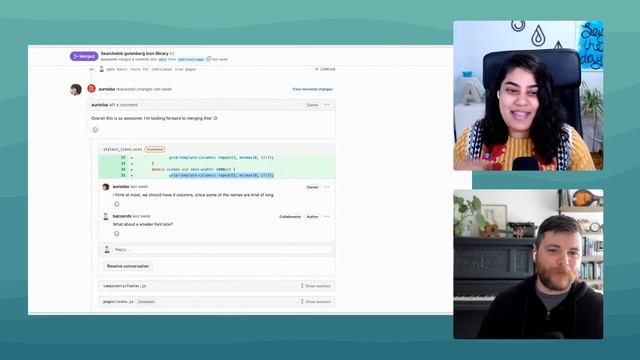Click Owner badge on the overall review comment
The height and width of the screenshot is (360, 640).
312,105
